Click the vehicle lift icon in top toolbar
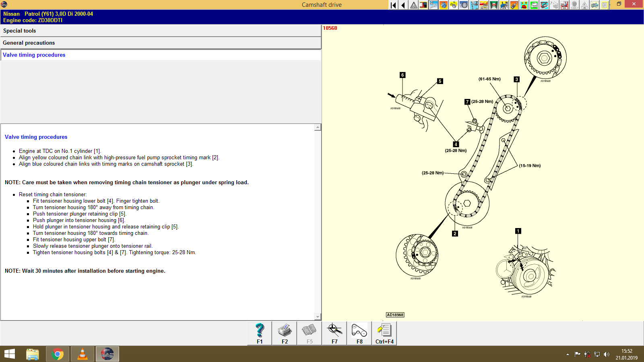This screenshot has width=644, height=362. [493, 5]
